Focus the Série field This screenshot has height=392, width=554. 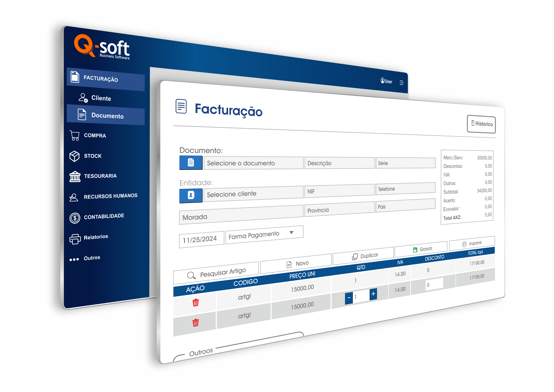tap(406, 163)
